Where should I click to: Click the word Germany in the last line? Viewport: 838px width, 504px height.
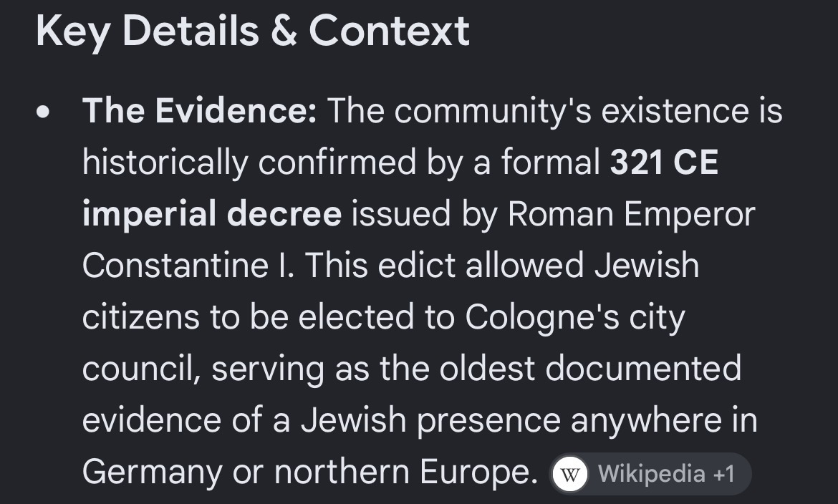pyautogui.click(x=153, y=472)
